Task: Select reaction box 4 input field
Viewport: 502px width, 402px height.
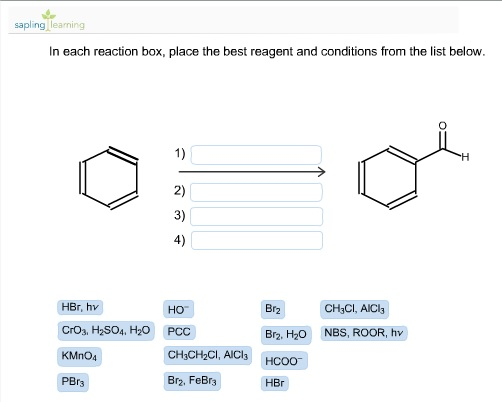Action: click(257, 240)
